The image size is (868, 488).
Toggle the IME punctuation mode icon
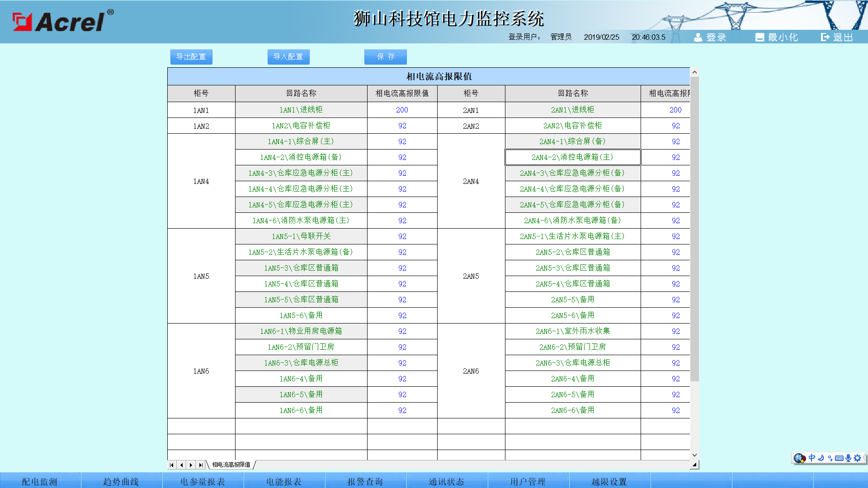(830, 458)
